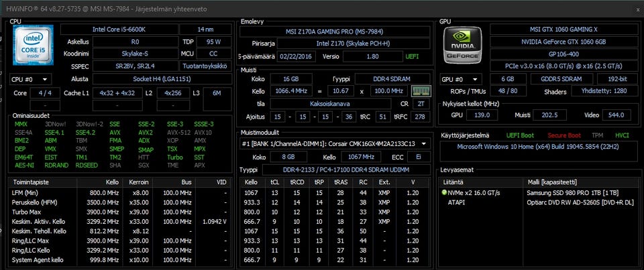Click the DDR4-2133 / PC4-17100 type field
The height and width of the screenshot is (270, 644).
tap(346, 170)
